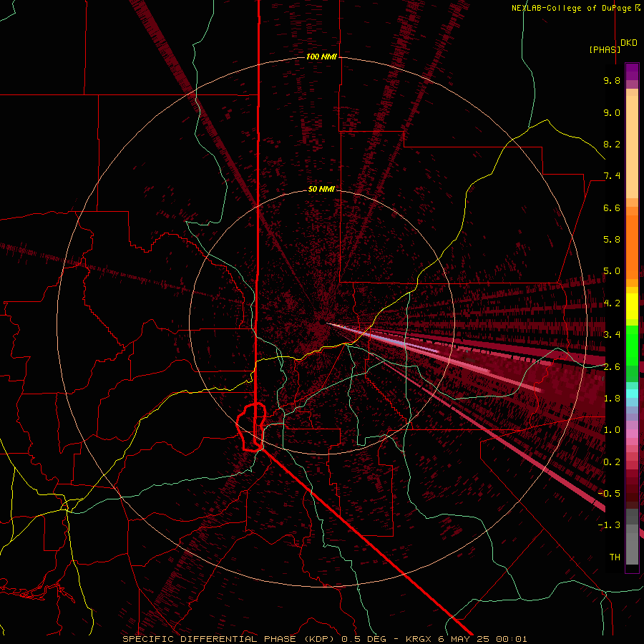Screen dimensions: 644x644
Task: Click the 7.4 value on the scale
Action: [x=612, y=176]
